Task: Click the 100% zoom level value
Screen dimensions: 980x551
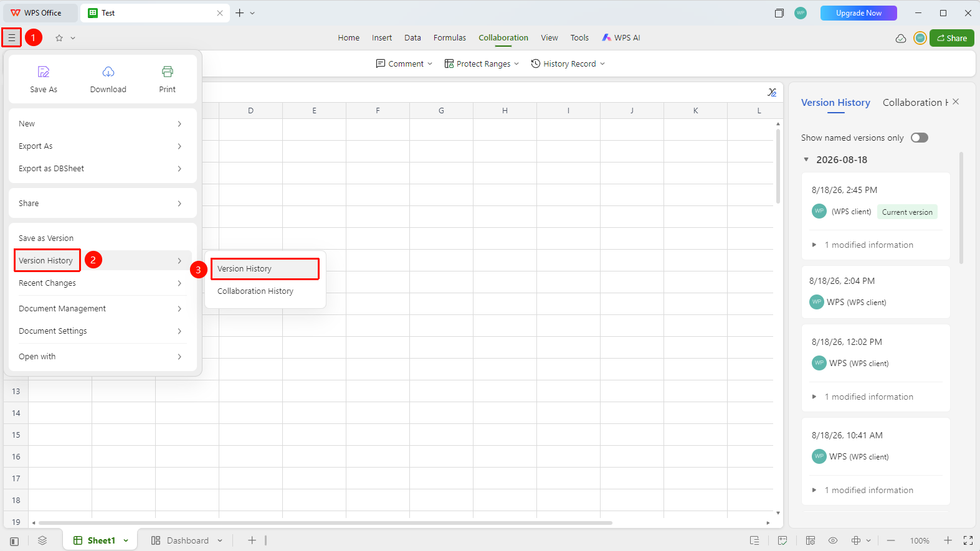Action: 920,541
